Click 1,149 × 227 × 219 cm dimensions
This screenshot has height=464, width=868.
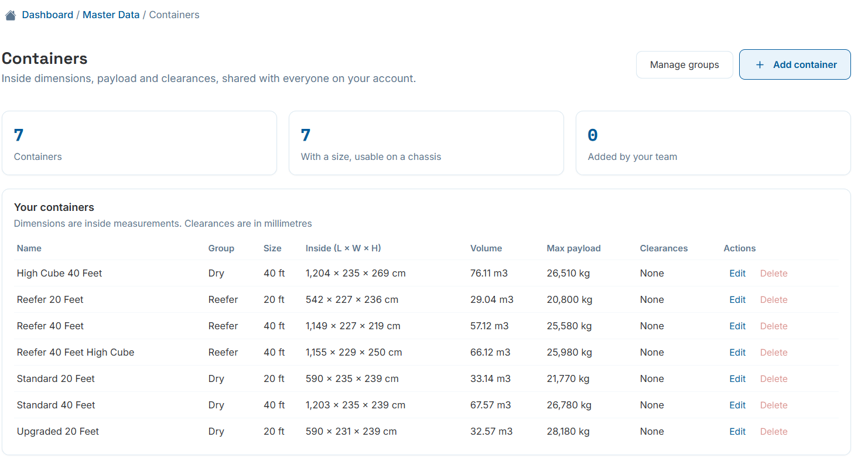click(x=353, y=326)
